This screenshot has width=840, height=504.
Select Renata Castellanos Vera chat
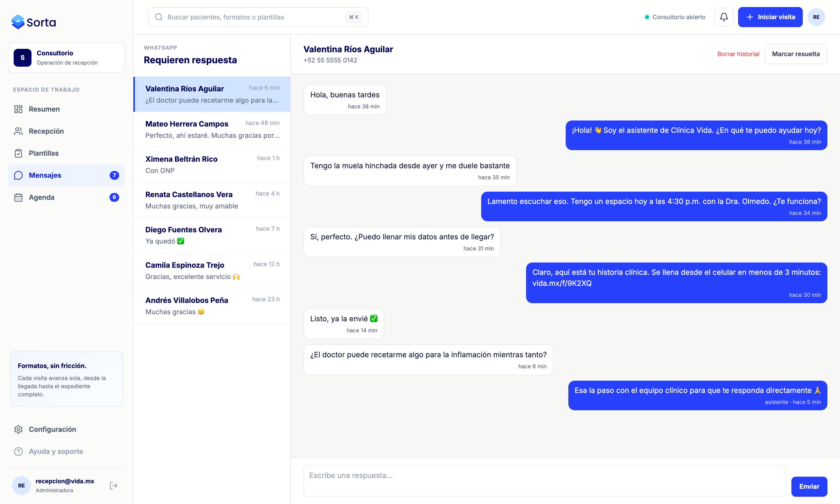(x=212, y=200)
